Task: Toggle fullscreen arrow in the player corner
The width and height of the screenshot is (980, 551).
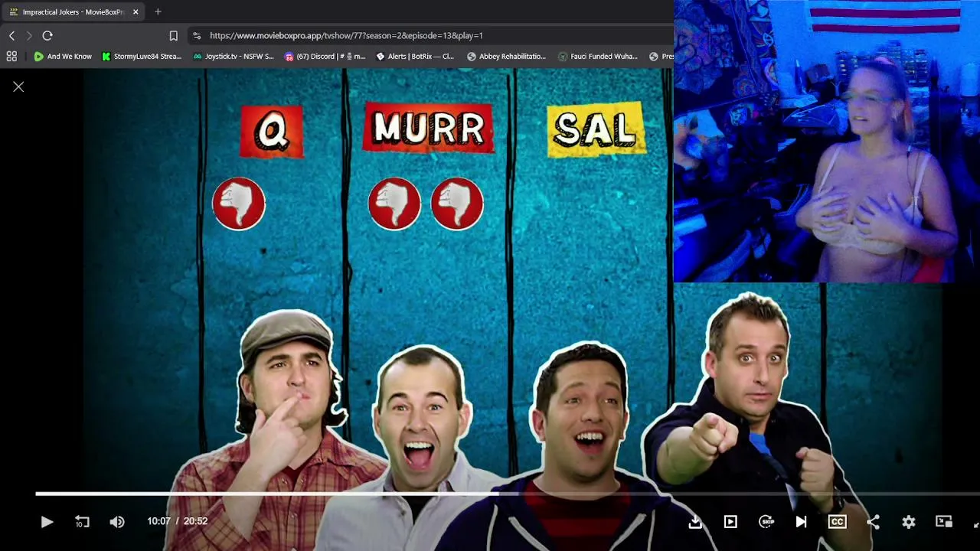Action: [x=976, y=523]
